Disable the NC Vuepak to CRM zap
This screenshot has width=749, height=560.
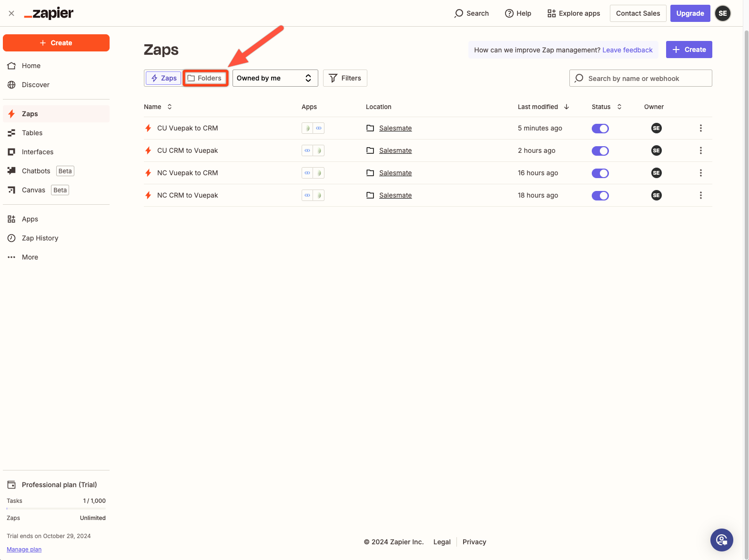600,173
